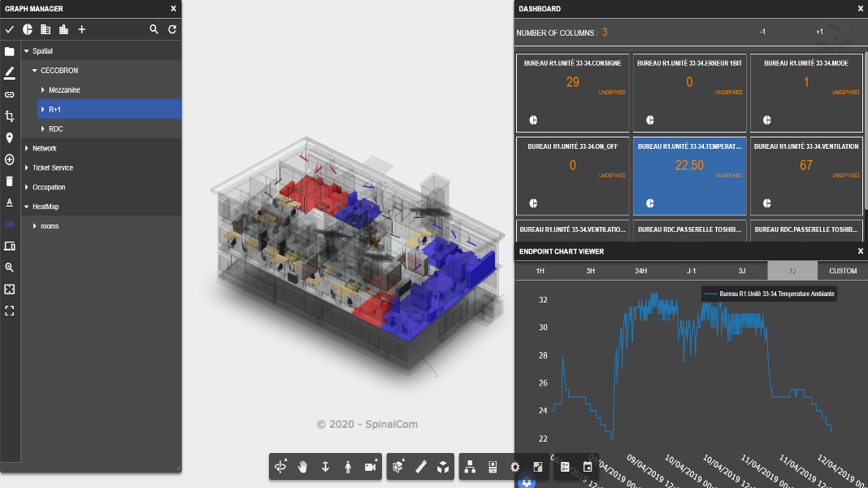868x488 pixels.
Task: Expand the Mezzanine node under CECOBRON
Action: 44,89
